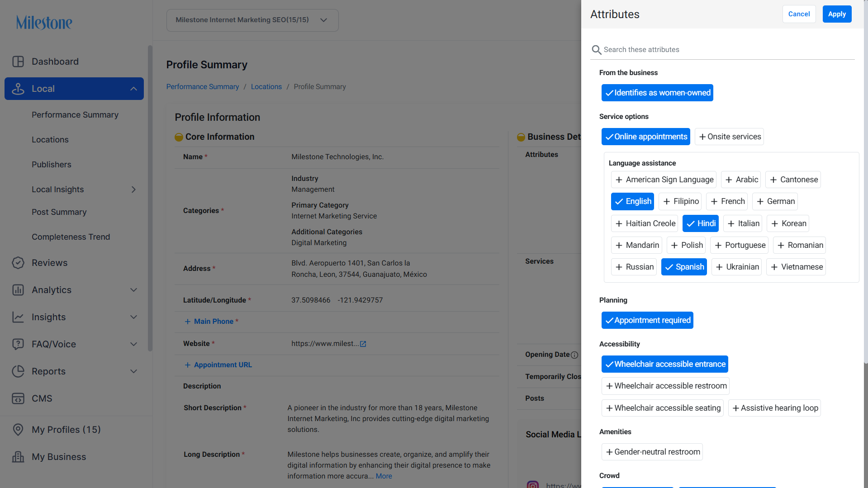Click the sidebar vertical scrollbar
This screenshot has width=868, height=488.
coord(150,198)
